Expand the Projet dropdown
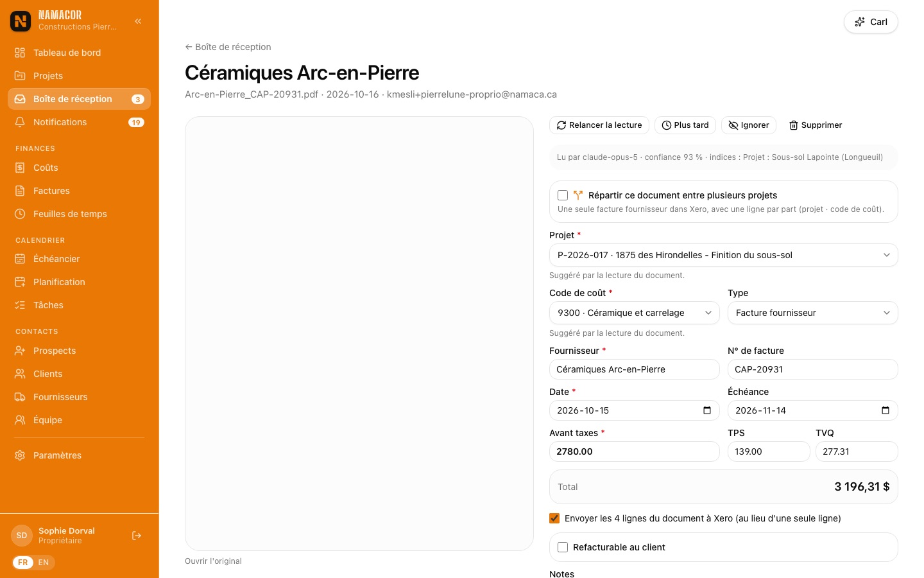Viewport: 924px width, 578px height. (x=724, y=255)
